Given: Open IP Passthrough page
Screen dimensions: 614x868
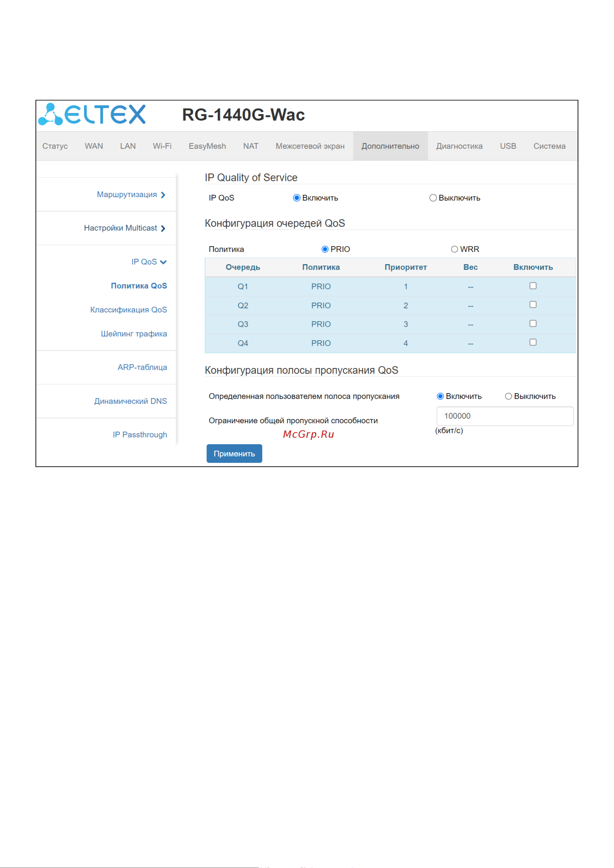Looking at the screenshot, I should pos(140,435).
